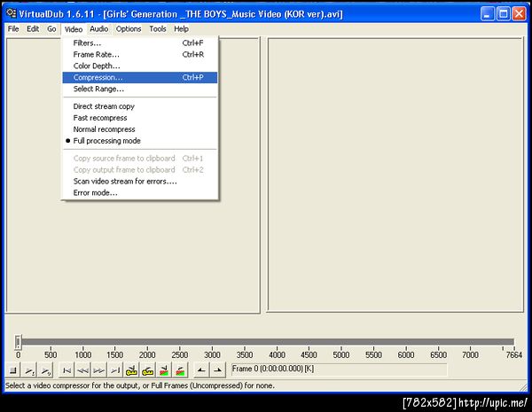This screenshot has width=532, height=412.
Task: Open the Help menu
Action: (x=182, y=29)
